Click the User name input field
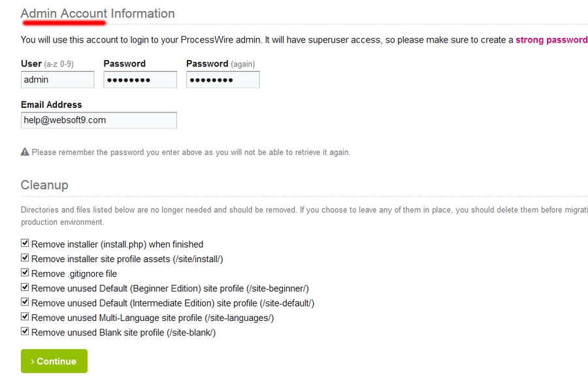 pos(57,80)
